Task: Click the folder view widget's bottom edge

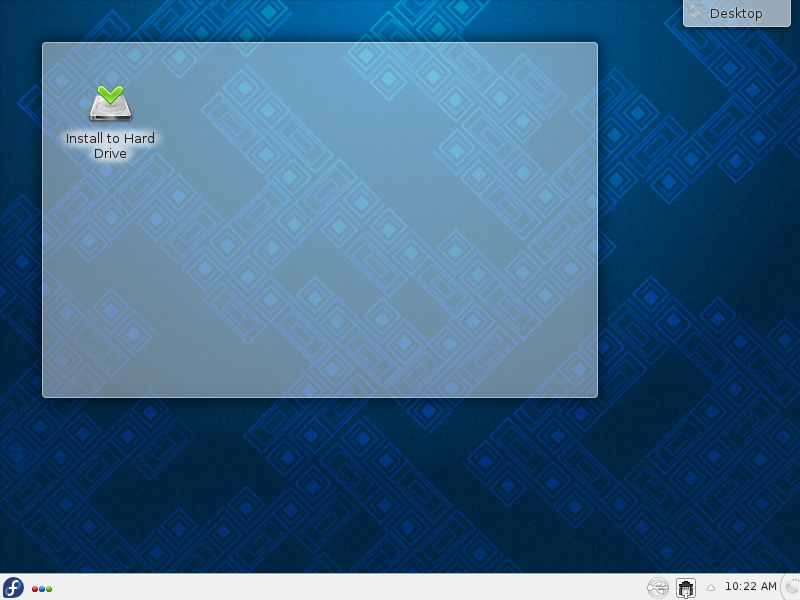Action: (320, 396)
